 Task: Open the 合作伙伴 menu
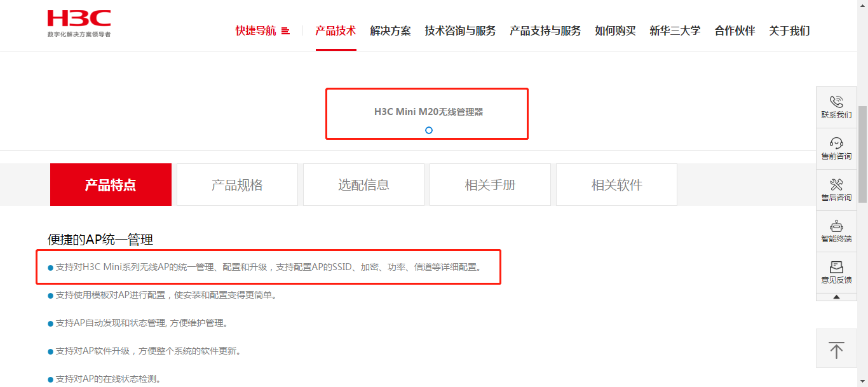tap(735, 31)
